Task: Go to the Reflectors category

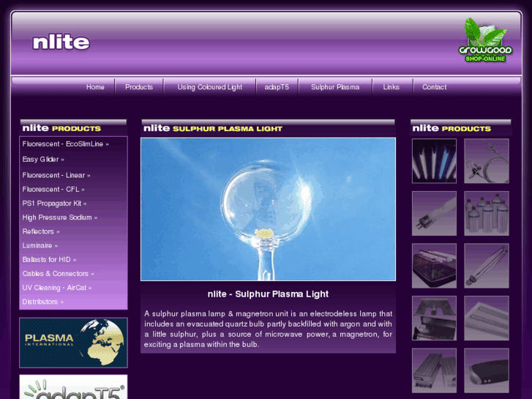Action: (41, 231)
